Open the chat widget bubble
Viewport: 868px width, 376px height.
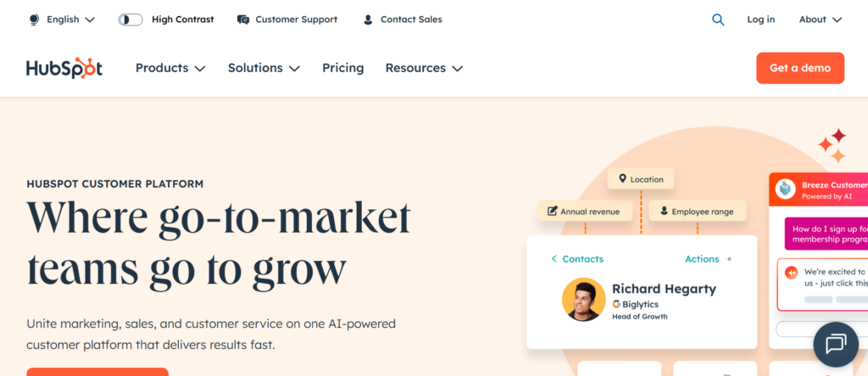(836, 343)
